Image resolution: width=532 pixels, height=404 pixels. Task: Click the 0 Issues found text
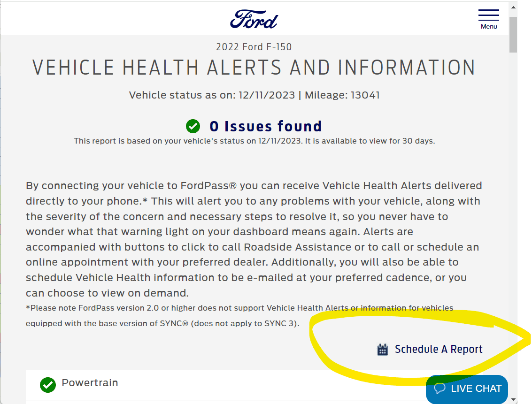click(x=265, y=126)
